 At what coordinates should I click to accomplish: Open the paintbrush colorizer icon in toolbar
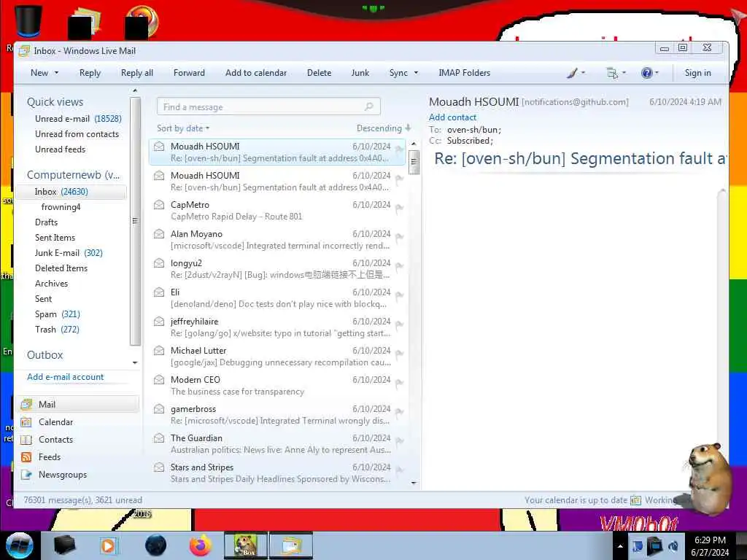point(572,73)
